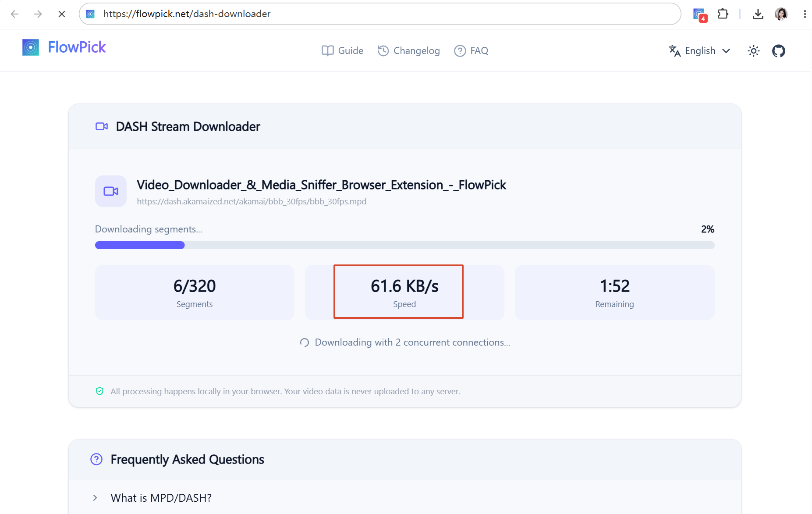Click the loading spinner icon
Screen dimensions: 812x514
tap(305, 343)
